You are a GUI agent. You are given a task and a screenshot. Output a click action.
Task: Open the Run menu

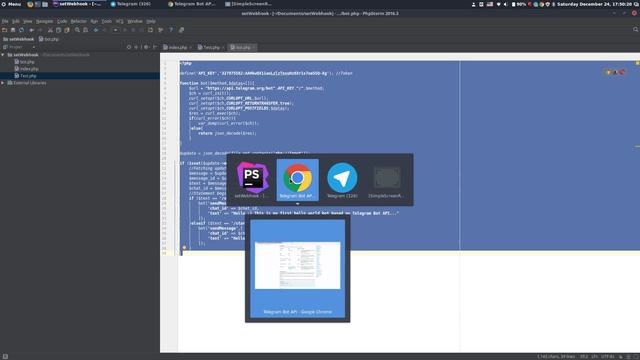(94, 21)
